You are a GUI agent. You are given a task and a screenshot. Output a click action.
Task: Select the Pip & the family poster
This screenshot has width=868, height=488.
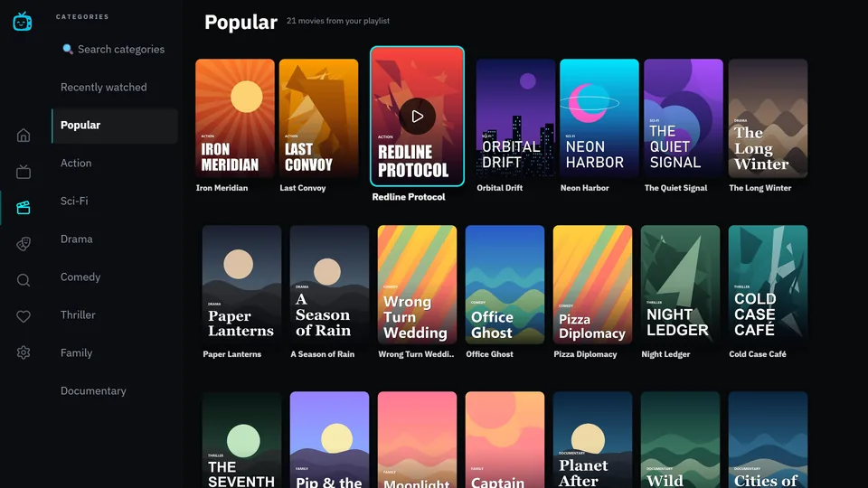[x=329, y=440]
